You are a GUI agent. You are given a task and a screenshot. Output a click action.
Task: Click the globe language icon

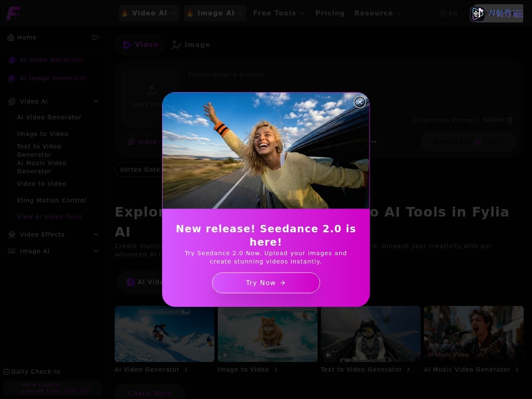click(443, 13)
